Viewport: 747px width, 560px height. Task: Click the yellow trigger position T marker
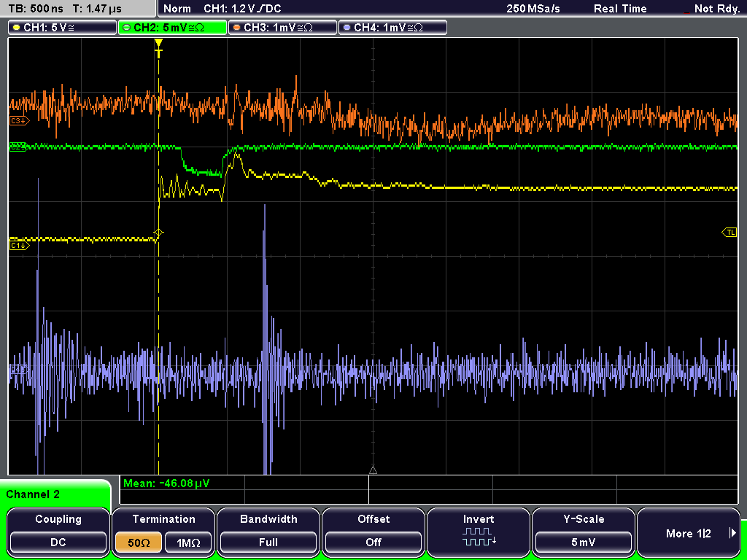click(158, 47)
